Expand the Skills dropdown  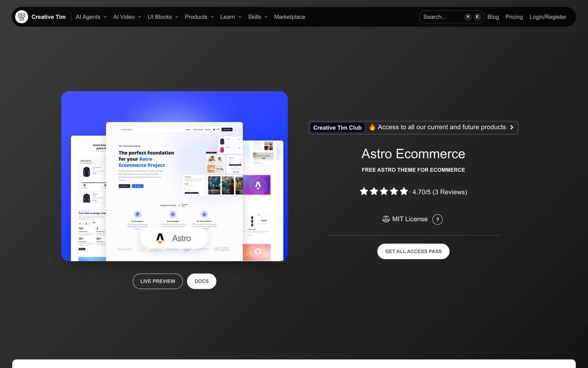[258, 17]
